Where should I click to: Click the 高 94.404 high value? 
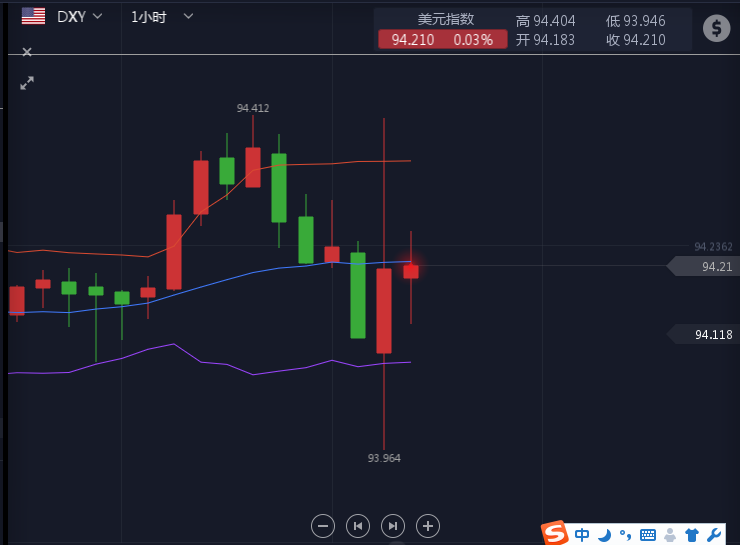[x=545, y=21]
